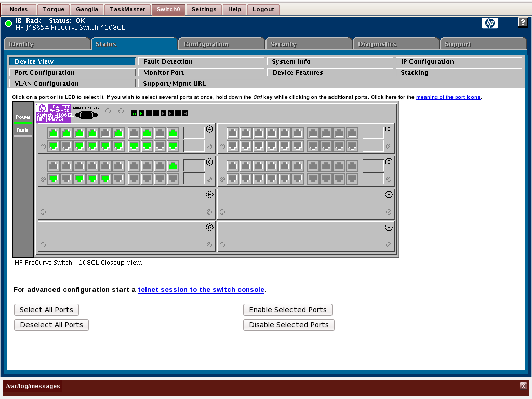Click the Help tab in the top bar

(234, 9)
